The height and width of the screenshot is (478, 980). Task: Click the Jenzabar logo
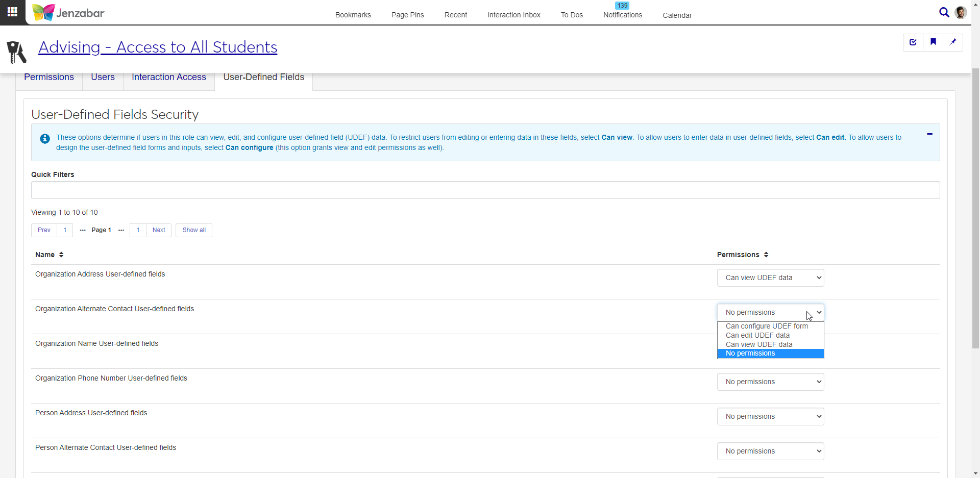pyautogui.click(x=68, y=13)
